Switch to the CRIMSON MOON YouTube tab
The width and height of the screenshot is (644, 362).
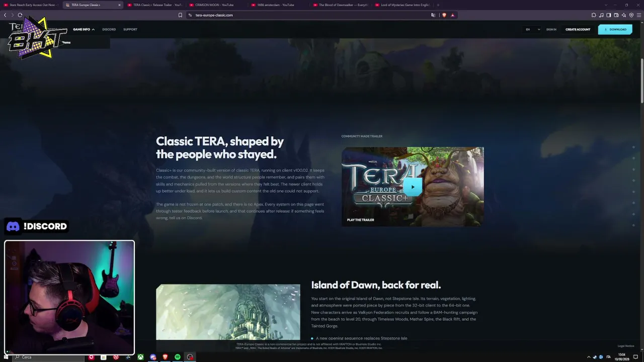[216, 5]
